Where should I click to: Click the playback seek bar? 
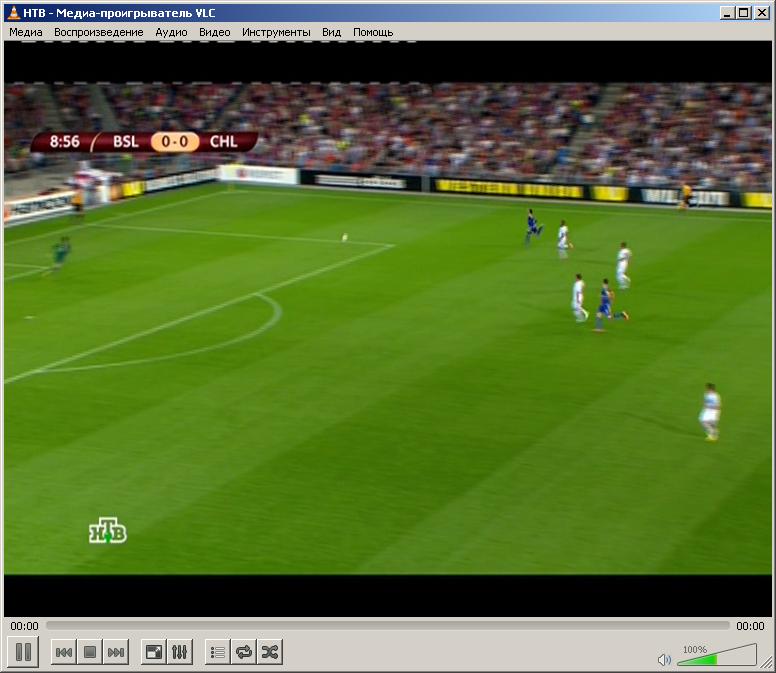pyautogui.click(x=388, y=625)
